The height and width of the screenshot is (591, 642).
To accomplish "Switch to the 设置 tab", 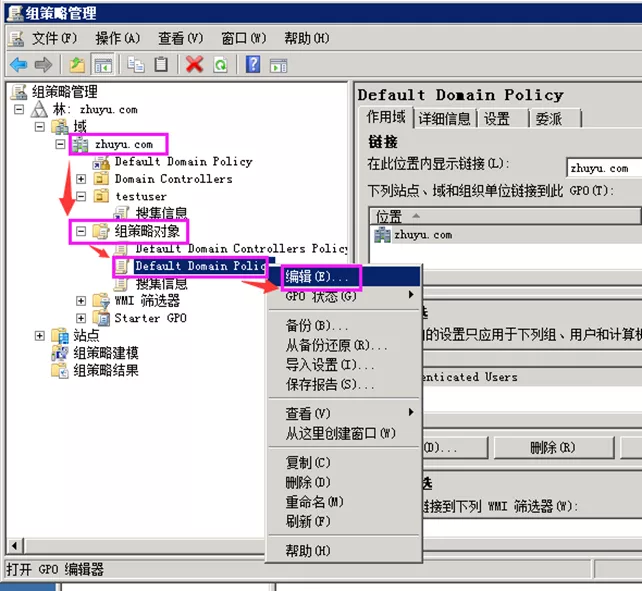I will [497, 118].
